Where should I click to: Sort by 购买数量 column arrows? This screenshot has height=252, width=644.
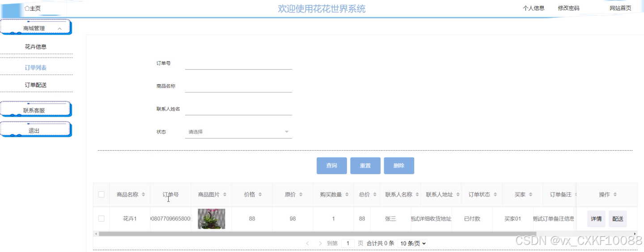(x=347, y=194)
